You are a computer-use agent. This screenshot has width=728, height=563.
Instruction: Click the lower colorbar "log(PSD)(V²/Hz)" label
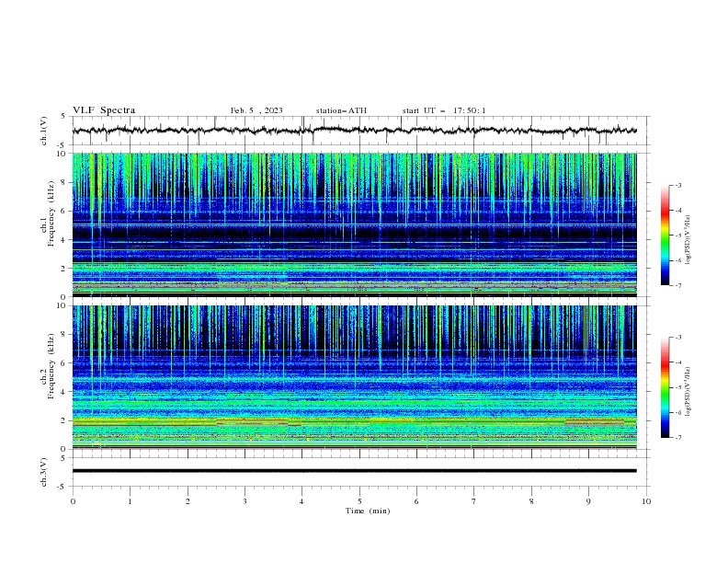[688, 392]
